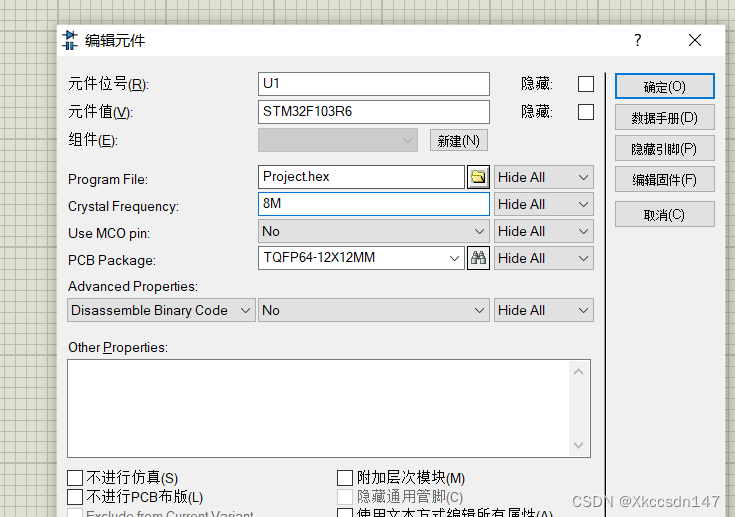Click the 确定(O) confirm button
This screenshot has height=517, width=735.
pyautogui.click(x=665, y=86)
